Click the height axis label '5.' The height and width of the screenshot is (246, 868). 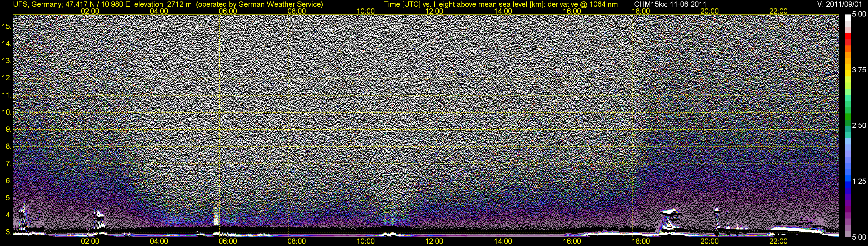pyautogui.click(x=9, y=198)
